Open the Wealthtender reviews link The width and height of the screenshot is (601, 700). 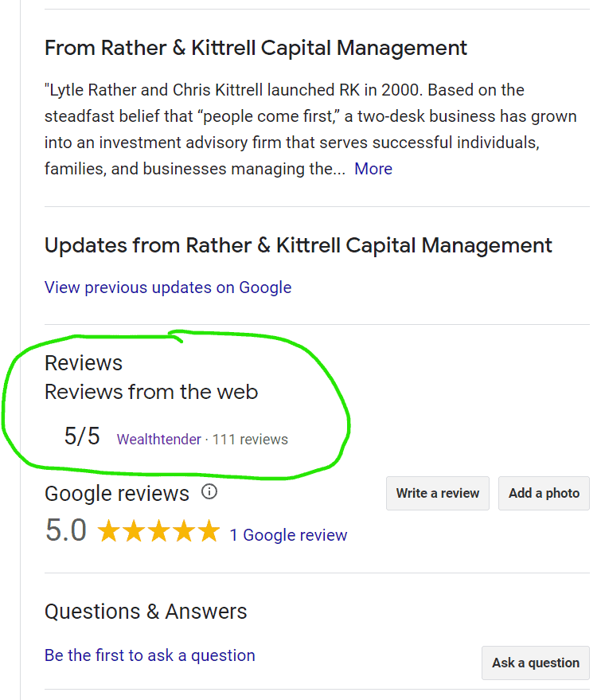(159, 439)
